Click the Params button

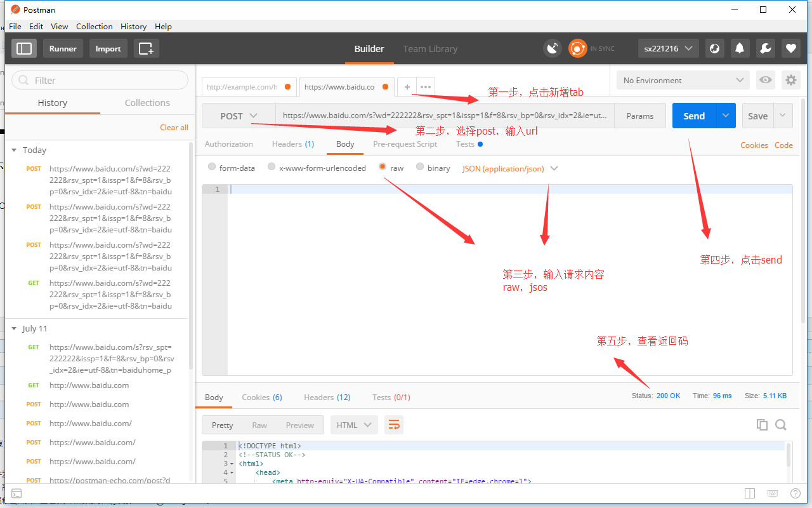tap(640, 116)
